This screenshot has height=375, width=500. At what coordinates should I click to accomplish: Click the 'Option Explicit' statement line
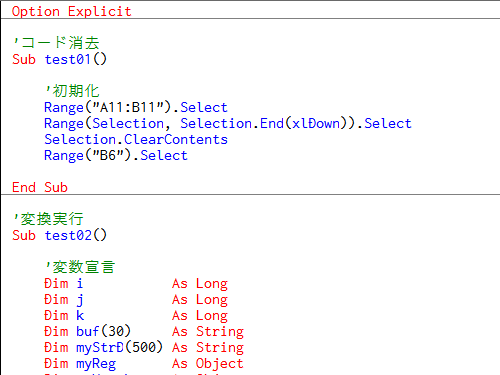click(x=72, y=11)
